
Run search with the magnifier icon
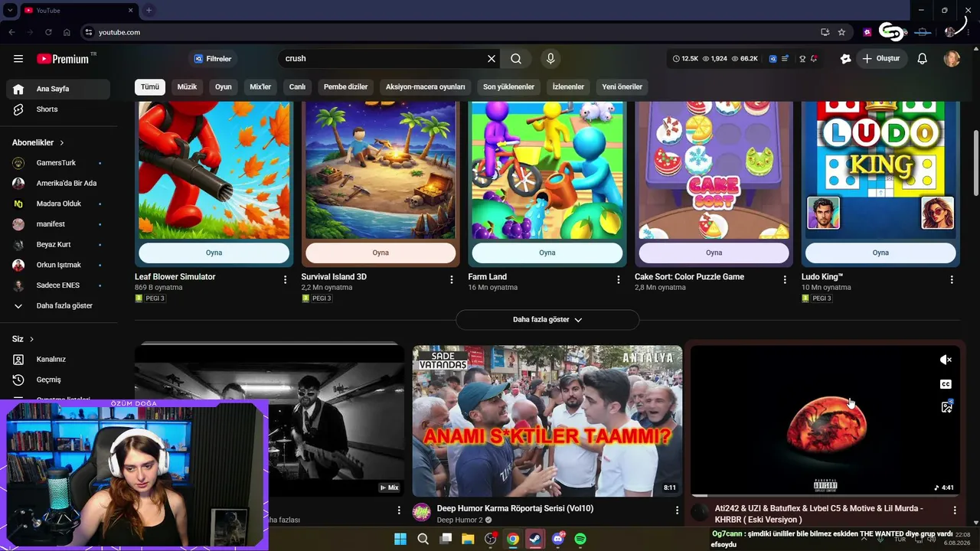pos(516,59)
